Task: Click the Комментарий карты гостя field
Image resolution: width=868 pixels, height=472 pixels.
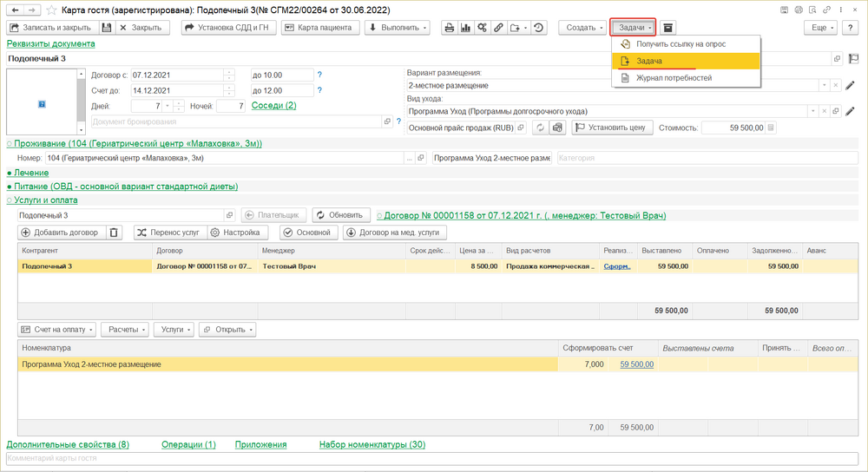Action: (x=425, y=458)
